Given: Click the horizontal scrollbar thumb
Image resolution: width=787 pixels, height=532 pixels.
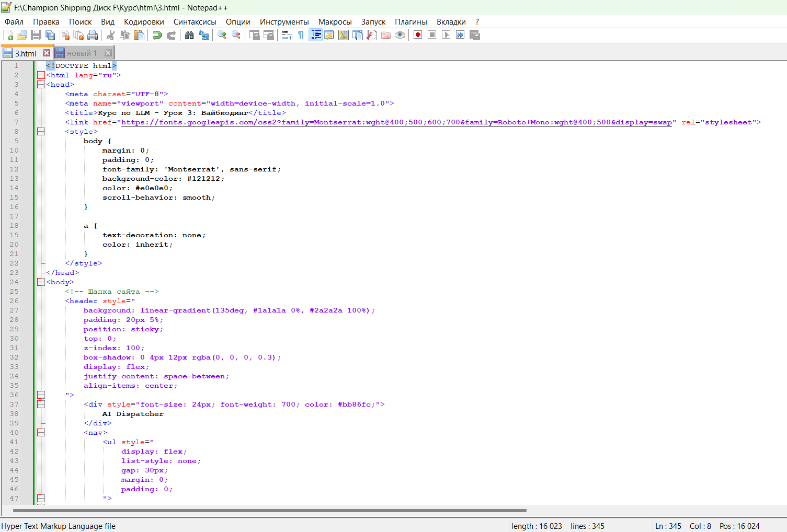Looking at the screenshot, I should (x=270, y=511).
